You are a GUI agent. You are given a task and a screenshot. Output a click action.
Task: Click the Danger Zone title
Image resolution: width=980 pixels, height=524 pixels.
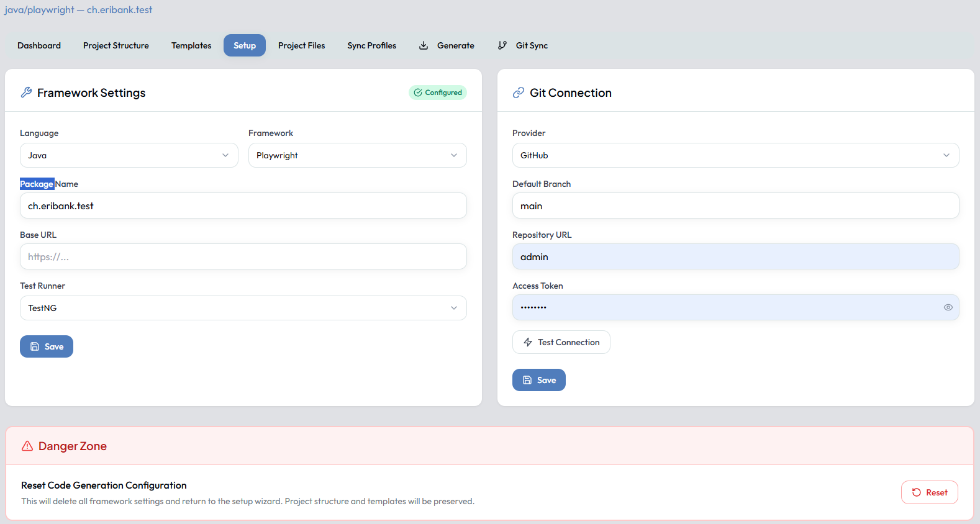coord(73,446)
